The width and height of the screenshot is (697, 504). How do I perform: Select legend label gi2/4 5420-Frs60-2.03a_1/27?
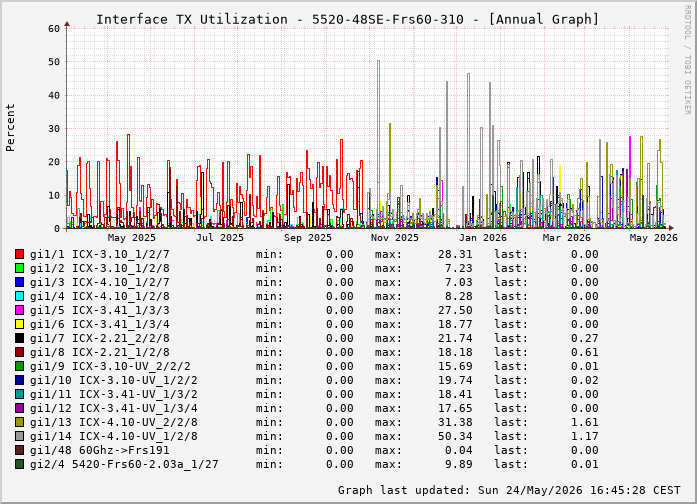click(124, 464)
